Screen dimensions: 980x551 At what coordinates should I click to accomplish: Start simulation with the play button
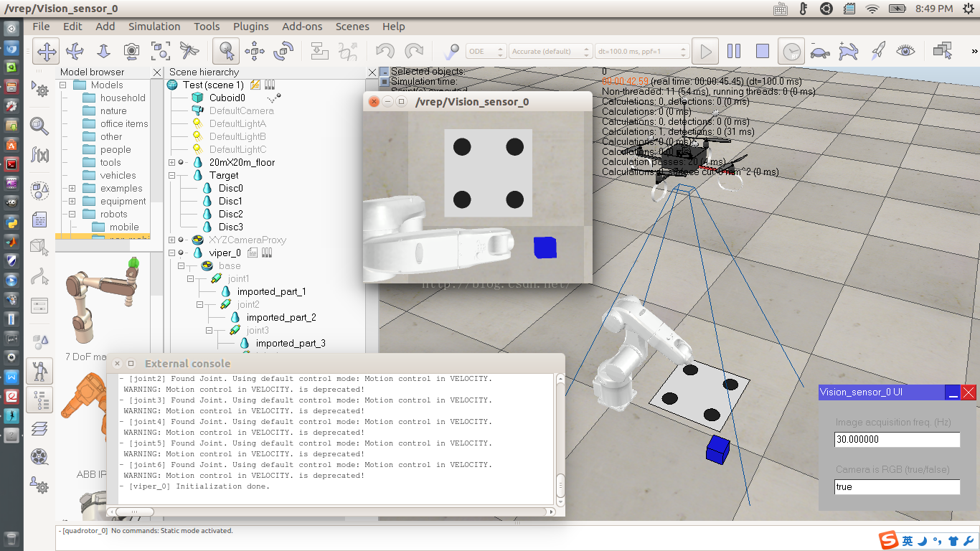click(x=706, y=51)
